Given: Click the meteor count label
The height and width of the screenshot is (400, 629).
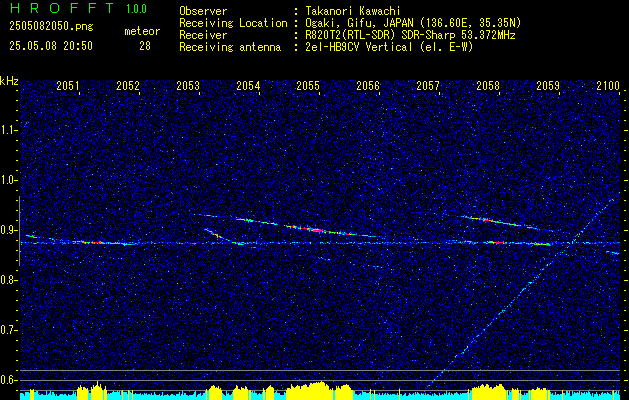Looking at the screenshot, I should (x=142, y=31).
